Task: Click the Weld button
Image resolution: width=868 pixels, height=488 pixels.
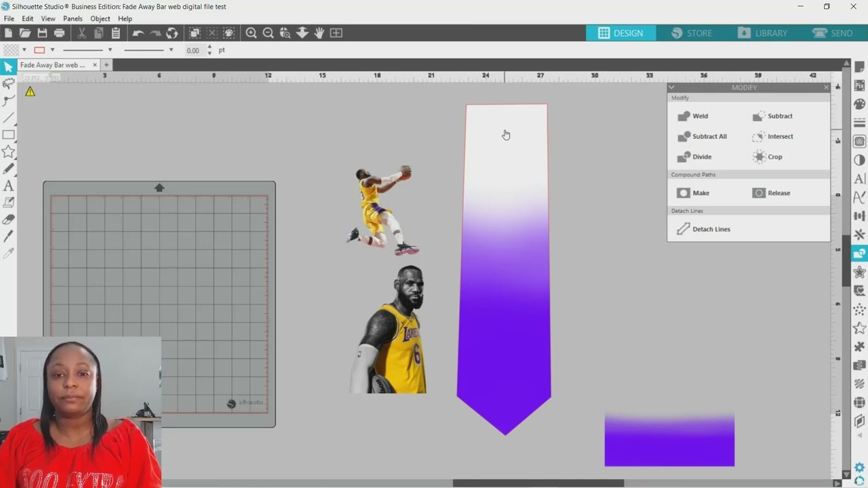Action: 693,116
